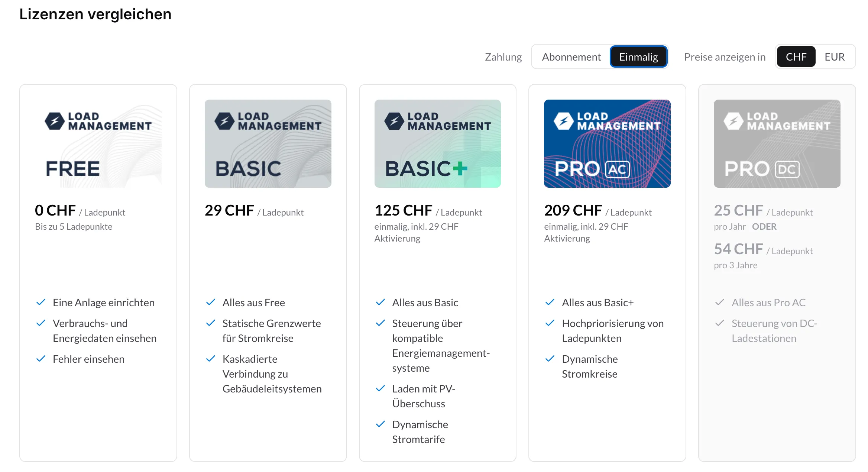Screen dimensions: 868x472
Task: Click the checkmark beside 'Dynamische Stromtarife'
Action: 380,424
